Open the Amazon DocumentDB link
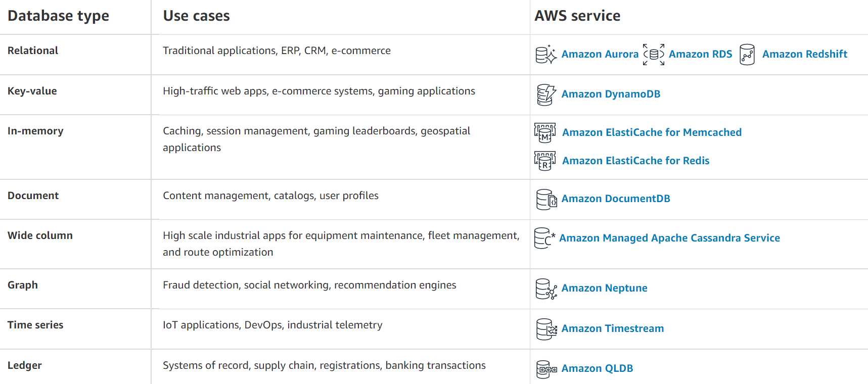The width and height of the screenshot is (868, 384). click(x=616, y=199)
